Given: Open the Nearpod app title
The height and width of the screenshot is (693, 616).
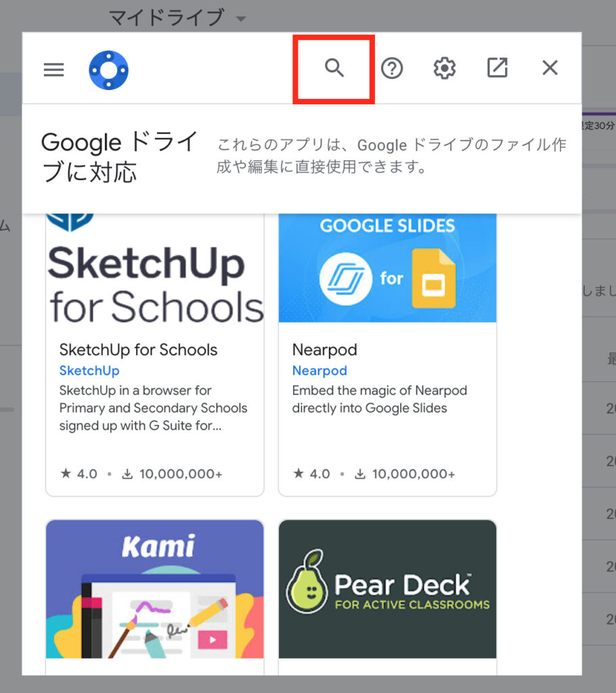Looking at the screenshot, I should (324, 350).
